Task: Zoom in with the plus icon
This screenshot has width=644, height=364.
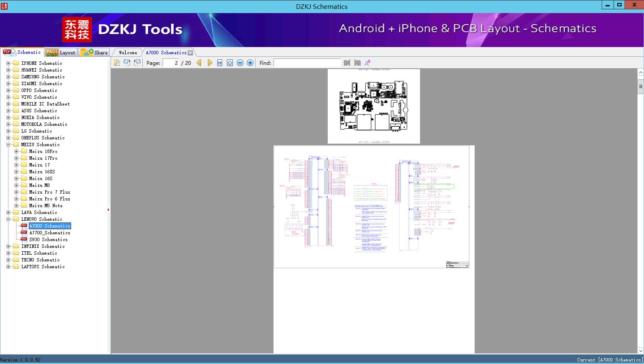Action: [x=250, y=63]
